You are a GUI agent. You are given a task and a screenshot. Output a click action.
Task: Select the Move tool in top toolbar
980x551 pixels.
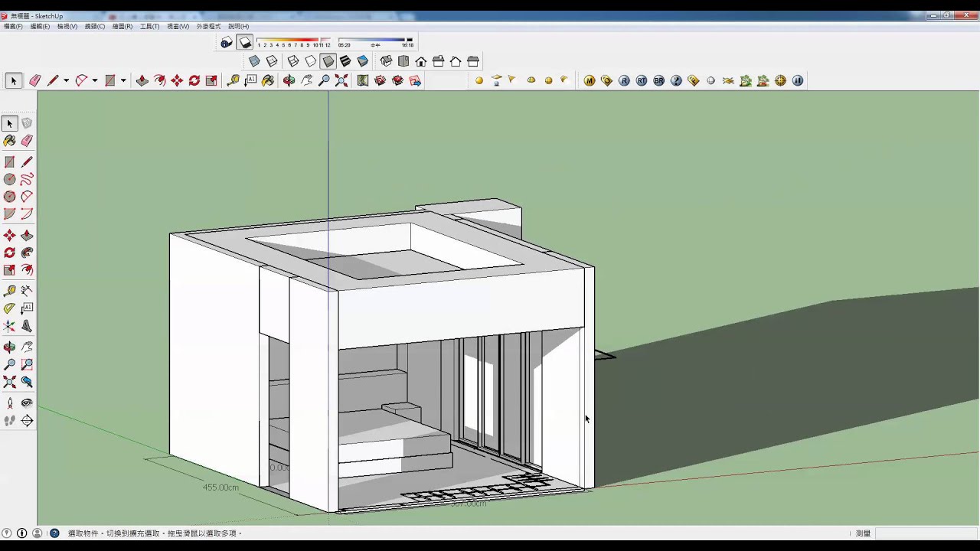tap(177, 80)
